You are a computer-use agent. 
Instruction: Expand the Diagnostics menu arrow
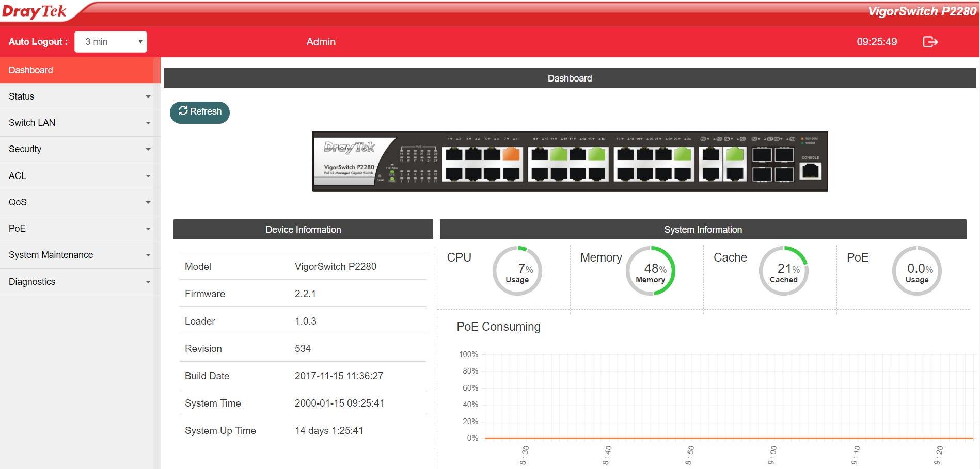point(148,282)
